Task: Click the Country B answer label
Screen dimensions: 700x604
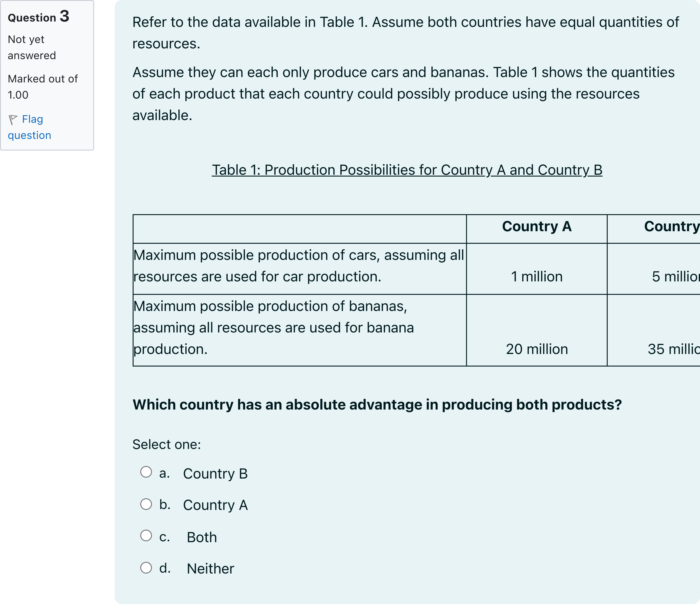Action: [215, 474]
